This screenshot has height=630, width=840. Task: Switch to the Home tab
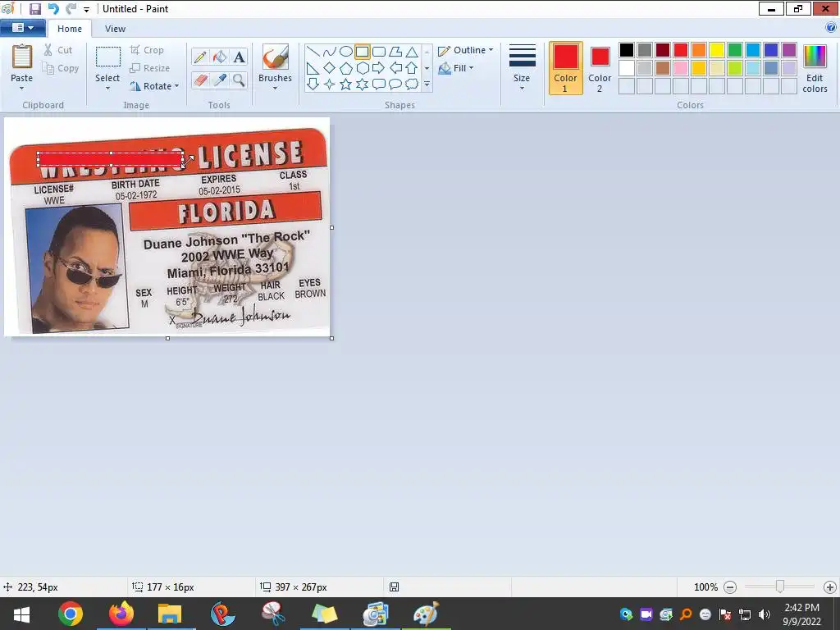70,29
